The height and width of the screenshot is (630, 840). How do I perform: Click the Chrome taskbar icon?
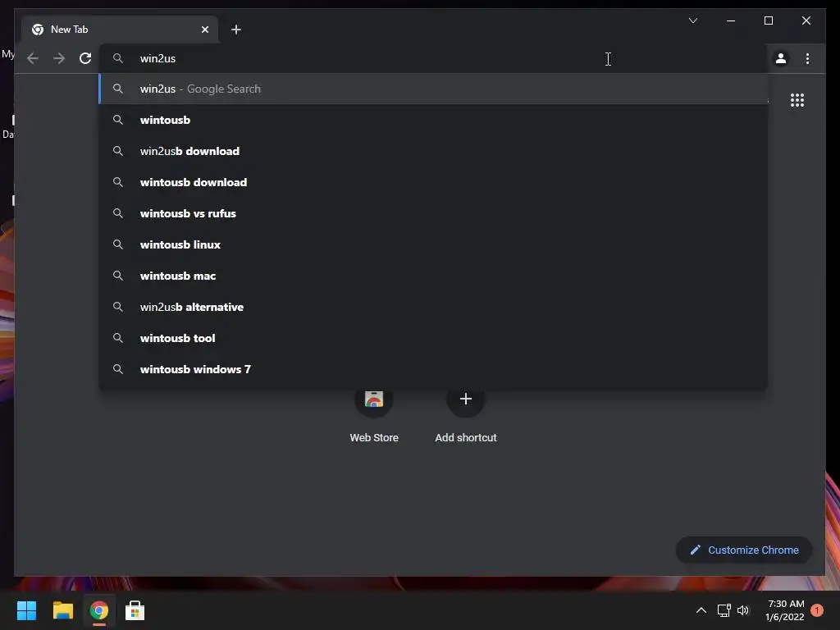tap(99, 610)
